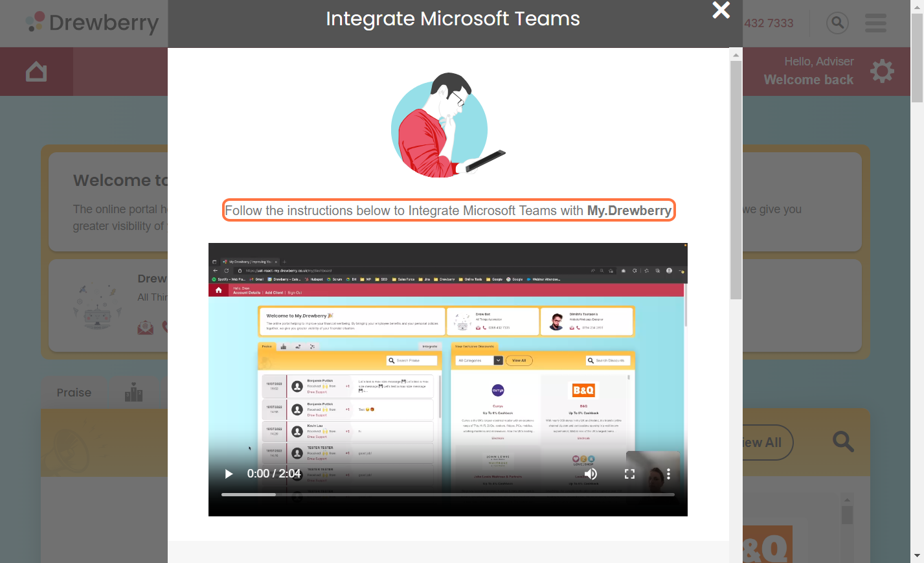Click the instruction text mentioning My.Drewberry
This screenshot has width=924, height=563.
pos(448,211)
